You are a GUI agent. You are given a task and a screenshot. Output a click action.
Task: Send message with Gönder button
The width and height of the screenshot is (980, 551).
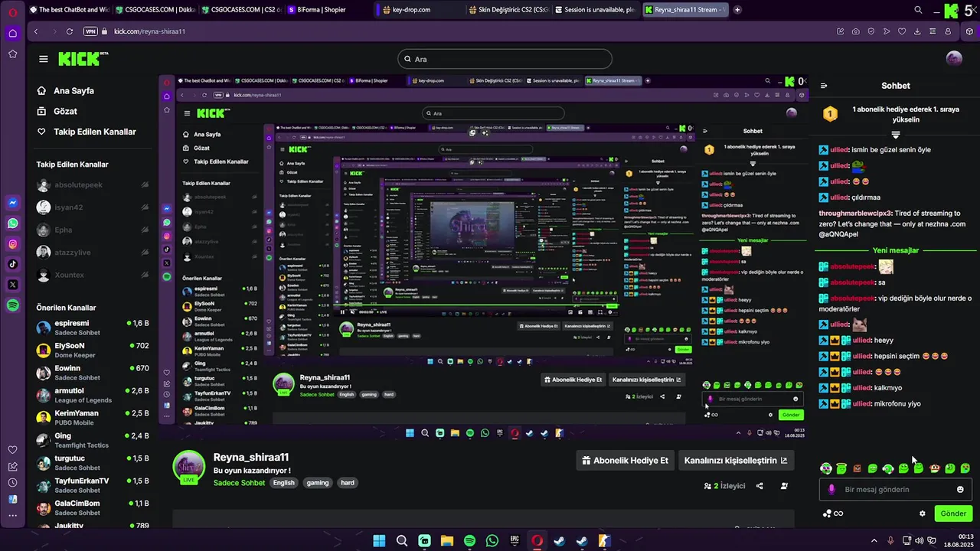[953, 514]
